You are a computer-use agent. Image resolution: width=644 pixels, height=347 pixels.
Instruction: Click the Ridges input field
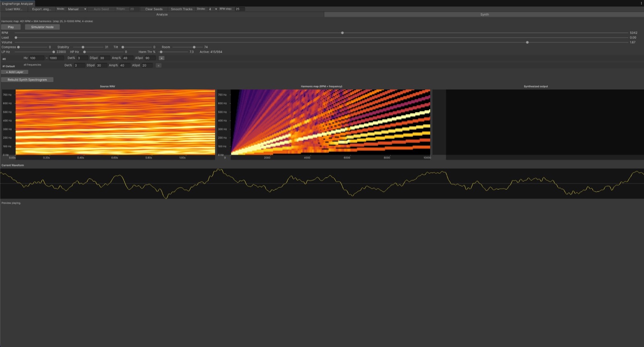(x=134, y=9)
